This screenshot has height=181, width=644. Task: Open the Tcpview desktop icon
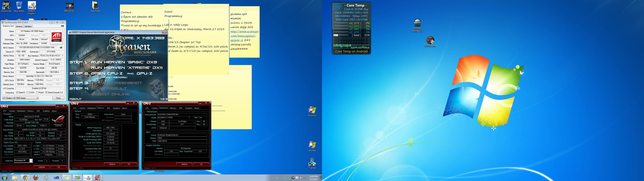point(312,164)
